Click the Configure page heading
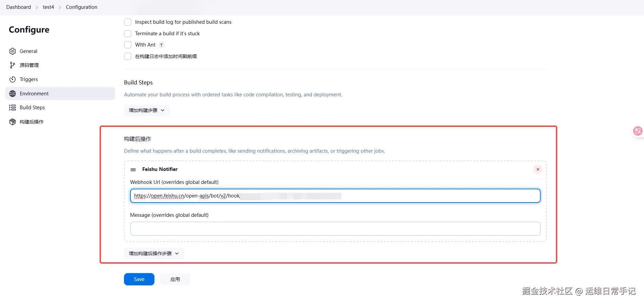The height and width of the screenshot is (304, 644). tap(29, 30)
